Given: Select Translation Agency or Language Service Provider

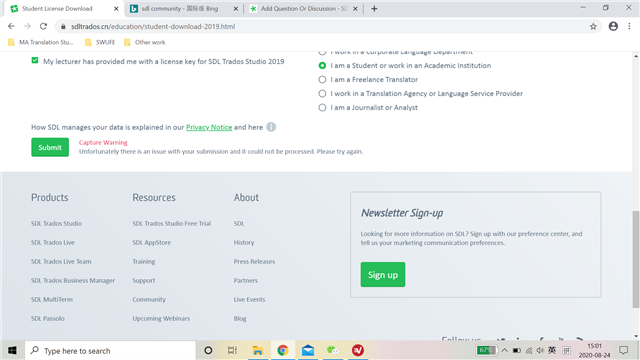Looking at the screenshot, I should (322, 93).
